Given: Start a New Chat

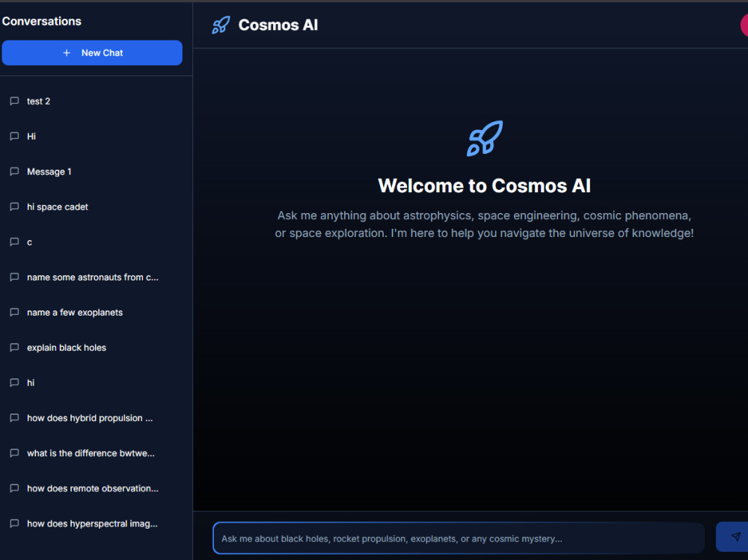Looking at the screenshot, I should (x=92, y=53).
